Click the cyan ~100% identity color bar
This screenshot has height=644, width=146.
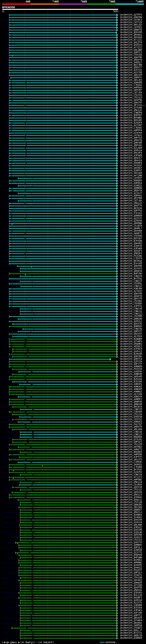click(x=130, y=4)
